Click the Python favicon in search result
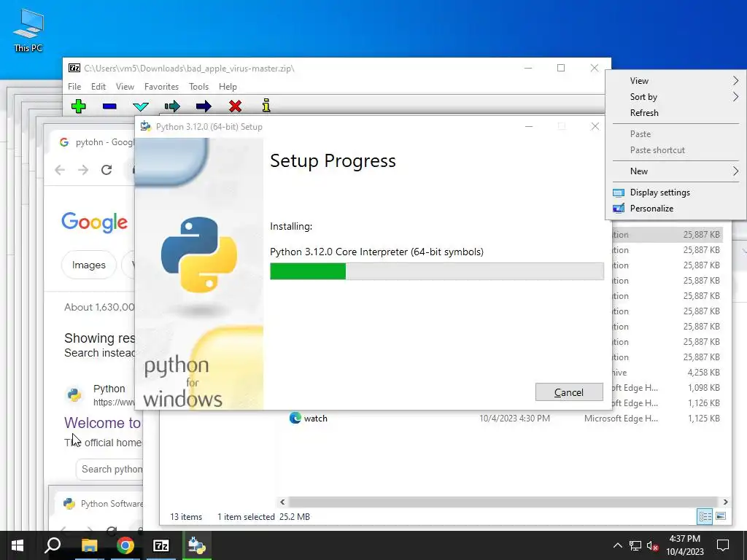This screenshot has height=560, width=747. (74, 394)
